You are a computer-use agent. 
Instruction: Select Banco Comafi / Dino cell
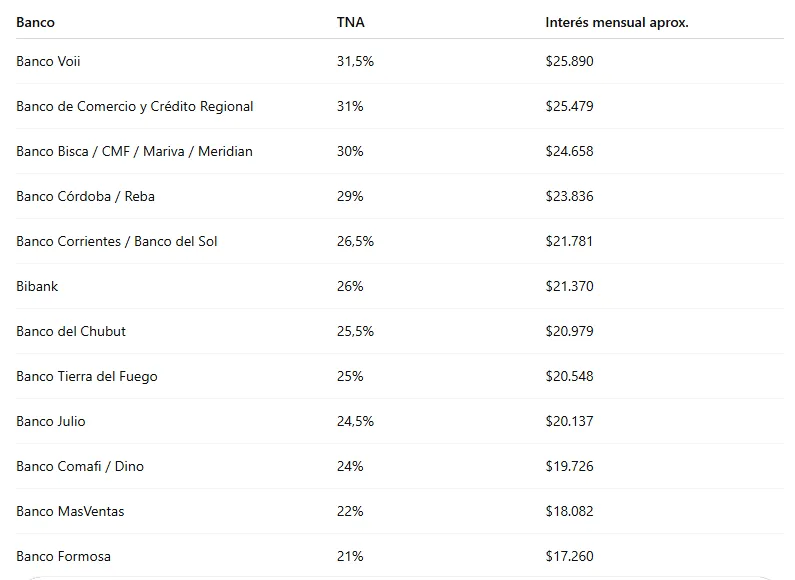80,466
